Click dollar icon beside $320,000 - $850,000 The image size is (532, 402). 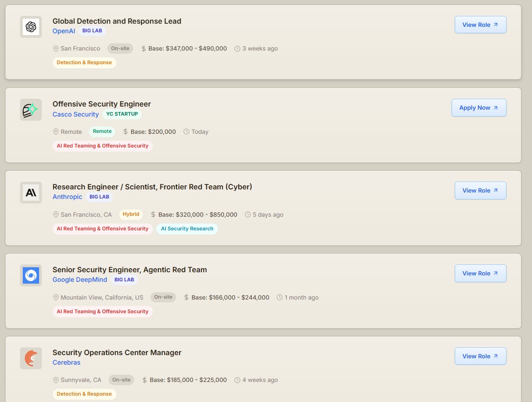point(153,215)
